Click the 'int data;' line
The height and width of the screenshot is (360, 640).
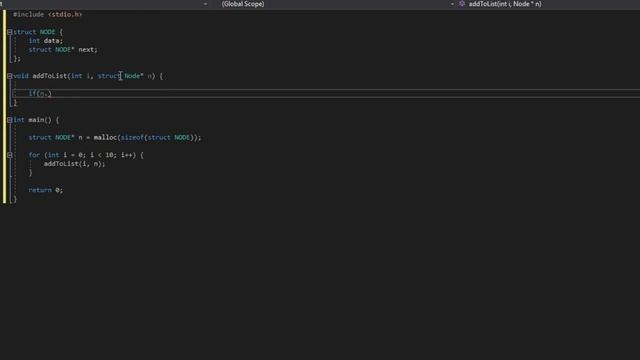pos(46,41)
